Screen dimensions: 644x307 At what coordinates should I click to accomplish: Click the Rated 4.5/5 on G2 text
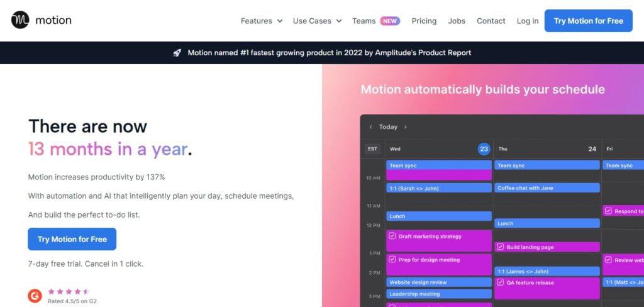pyautogui.click(x=72, y=301)
